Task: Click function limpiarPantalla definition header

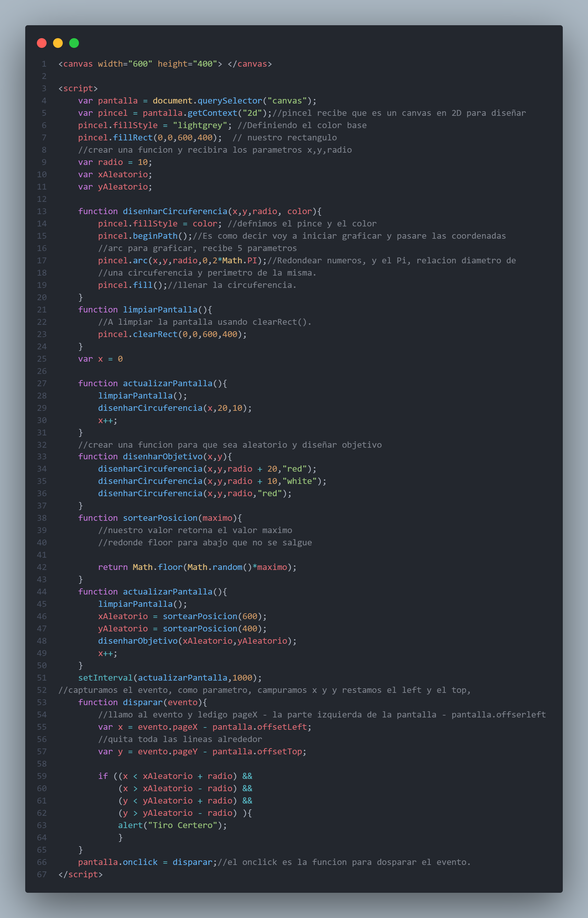Action: coord(145,309)
